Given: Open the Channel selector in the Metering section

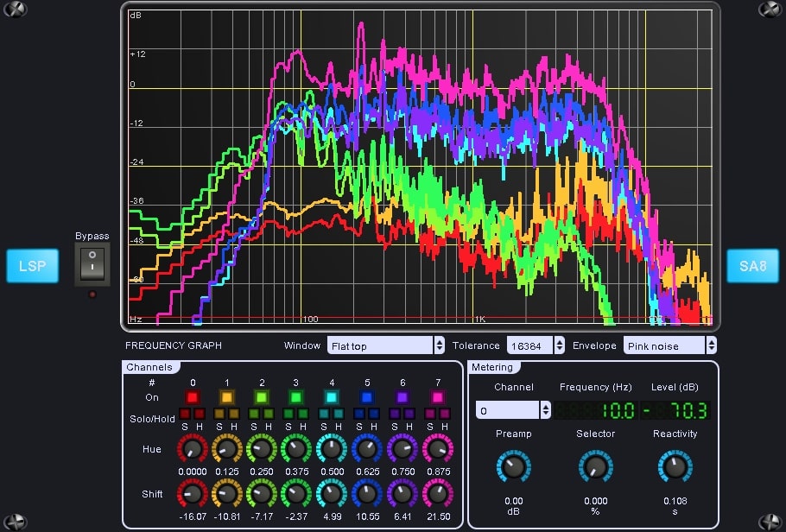Looking at the screenshot, I should pyautogui.click(x=513, y=408).
